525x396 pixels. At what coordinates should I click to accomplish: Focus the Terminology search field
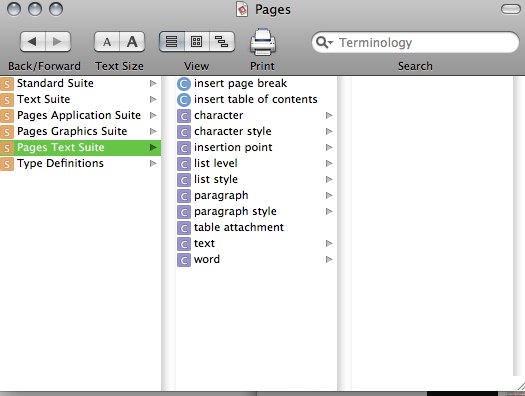point(415,43)
